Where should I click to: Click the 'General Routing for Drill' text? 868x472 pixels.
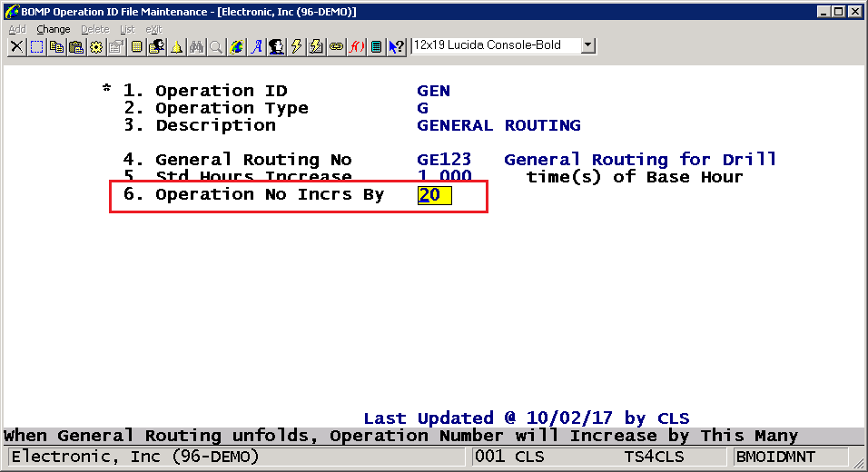640,160
